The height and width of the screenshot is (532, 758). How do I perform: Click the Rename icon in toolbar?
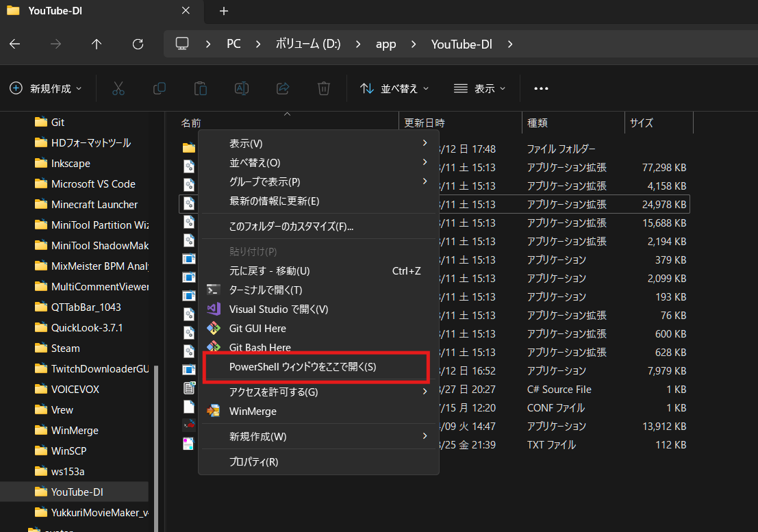pyautogui.click(x=242, y=88)
